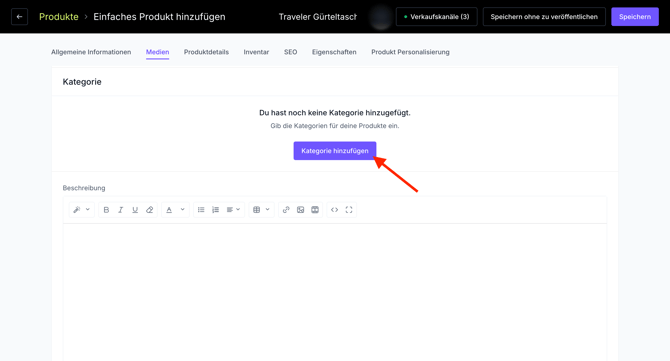Click the text color icon
The height and width of the screenshot is (361, 670).
coord(169,210)
